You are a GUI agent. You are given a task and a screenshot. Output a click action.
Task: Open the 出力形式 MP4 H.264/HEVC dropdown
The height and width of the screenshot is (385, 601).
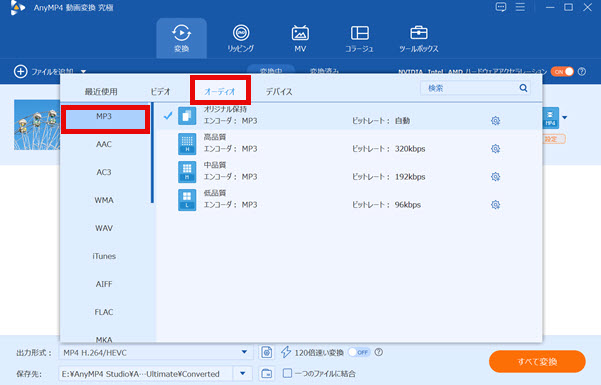[x=156, y=352]
